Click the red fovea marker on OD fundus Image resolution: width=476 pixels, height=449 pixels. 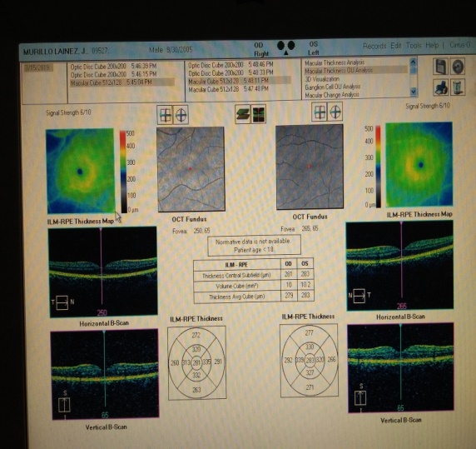(191, 168)
